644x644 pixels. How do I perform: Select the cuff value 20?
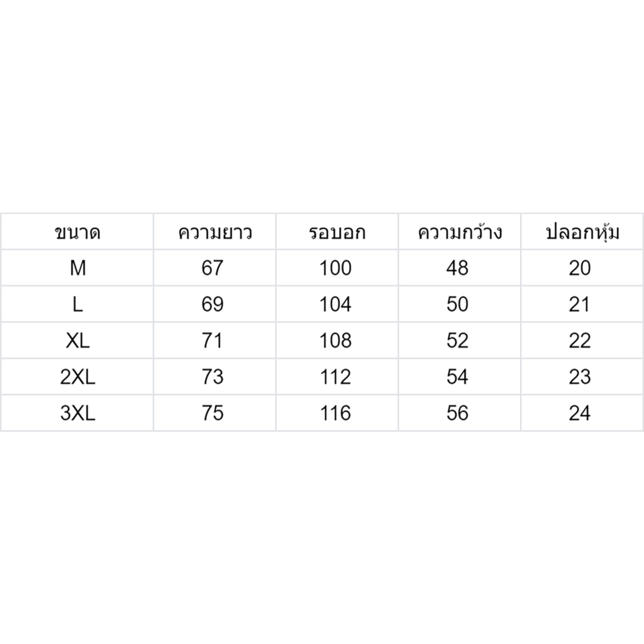[x=580, y=269]
